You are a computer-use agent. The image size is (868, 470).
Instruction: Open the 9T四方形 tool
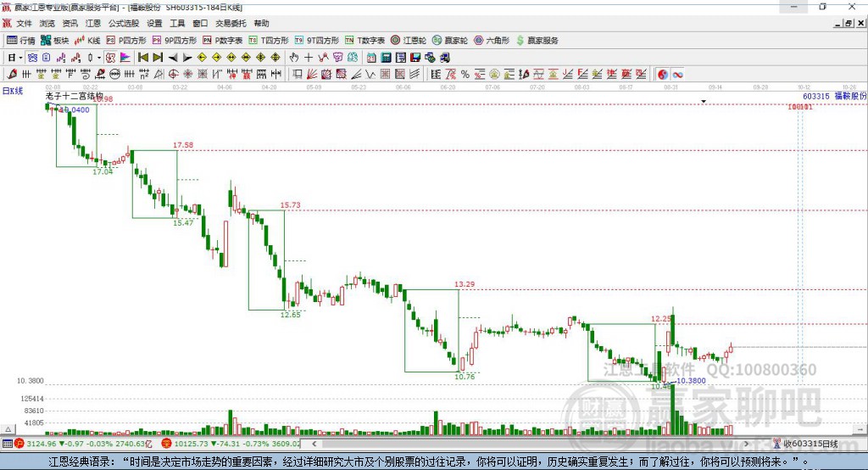[x=317, y=41]
